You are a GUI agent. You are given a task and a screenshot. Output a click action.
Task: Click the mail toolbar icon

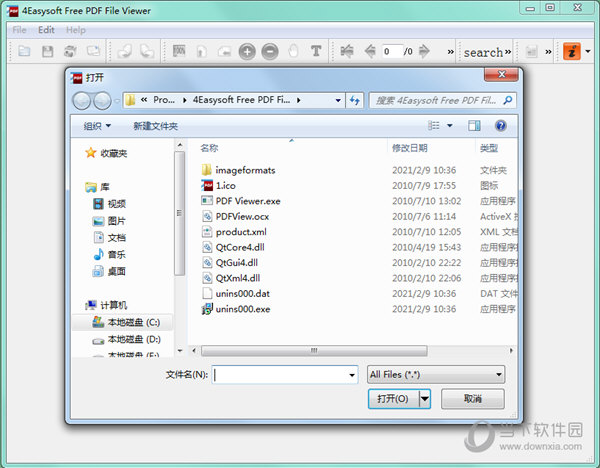pos(93,51)
